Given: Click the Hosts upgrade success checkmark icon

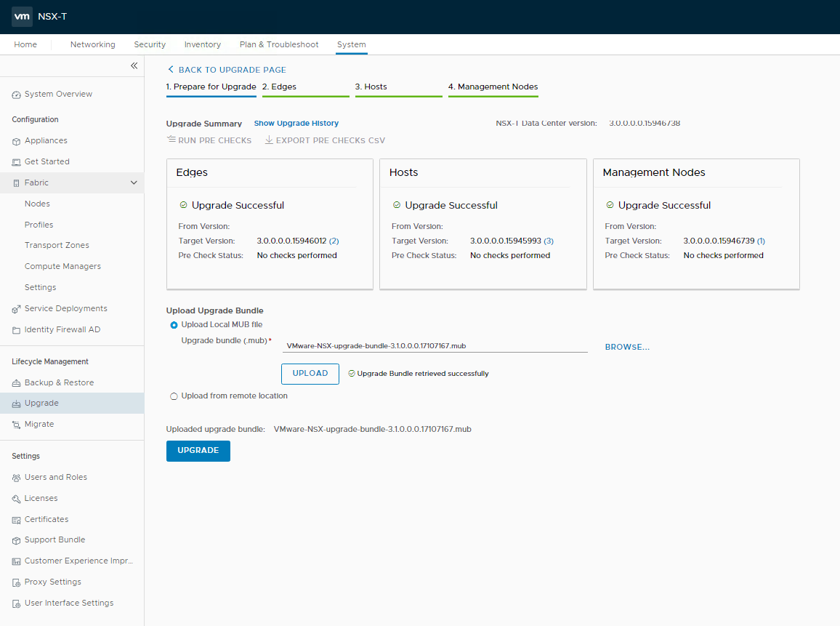Looking at the screenshot, I should [x=397, y=205].
